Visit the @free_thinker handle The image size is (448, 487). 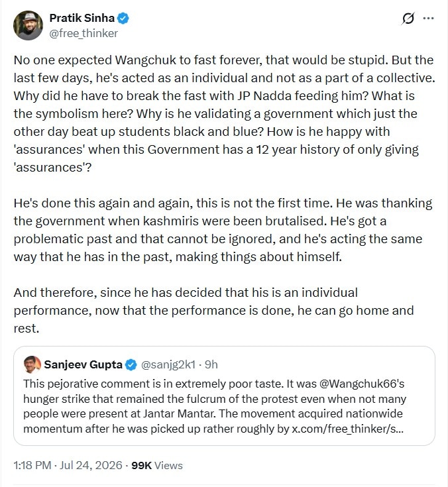click(x=84, y=33)
